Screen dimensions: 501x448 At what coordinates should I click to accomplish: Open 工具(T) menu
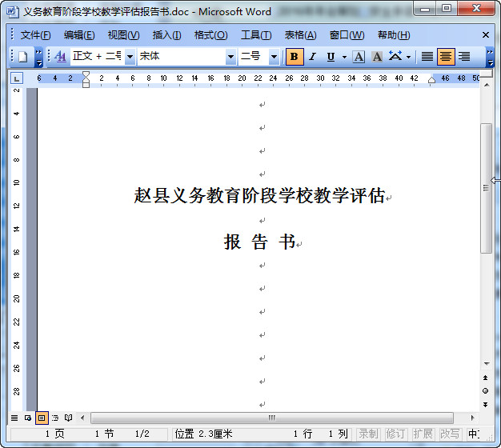click(x=256, y=35)
